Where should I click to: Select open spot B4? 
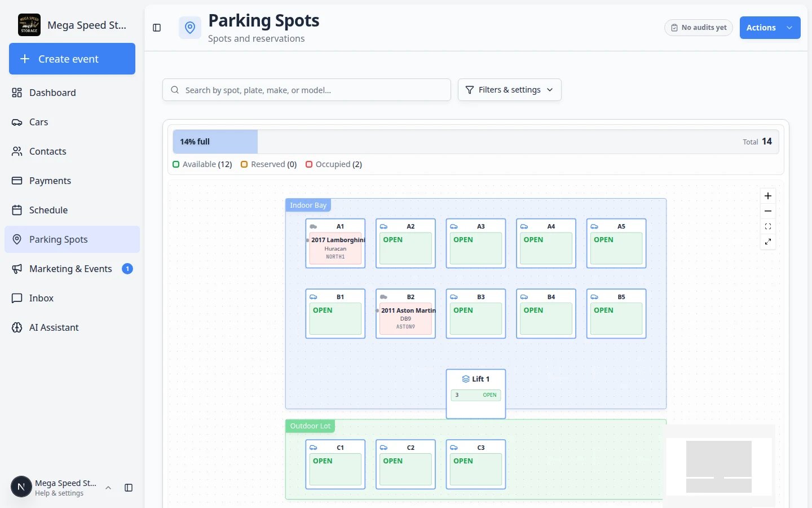click(546, 314)
